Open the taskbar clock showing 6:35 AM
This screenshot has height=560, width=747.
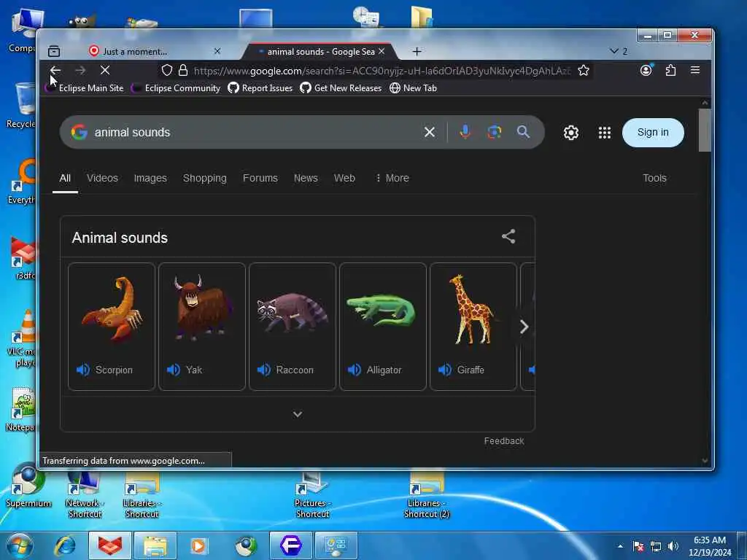[x=710, y=546]
